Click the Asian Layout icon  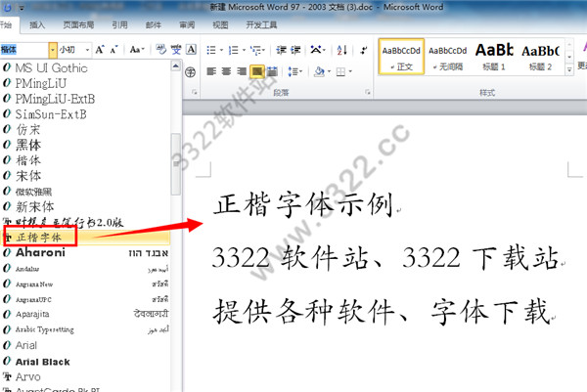point(316,50)
